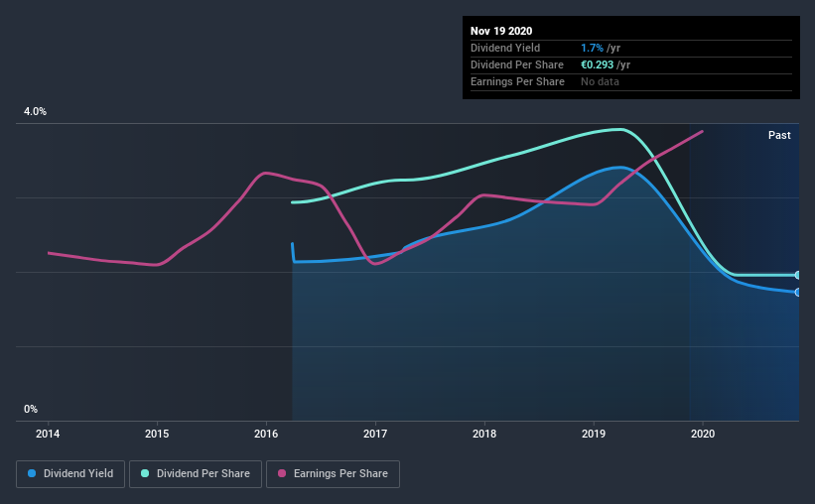Toggle the Dividend Yield legend button
815x504 pixels.
(x=70, y=474)
